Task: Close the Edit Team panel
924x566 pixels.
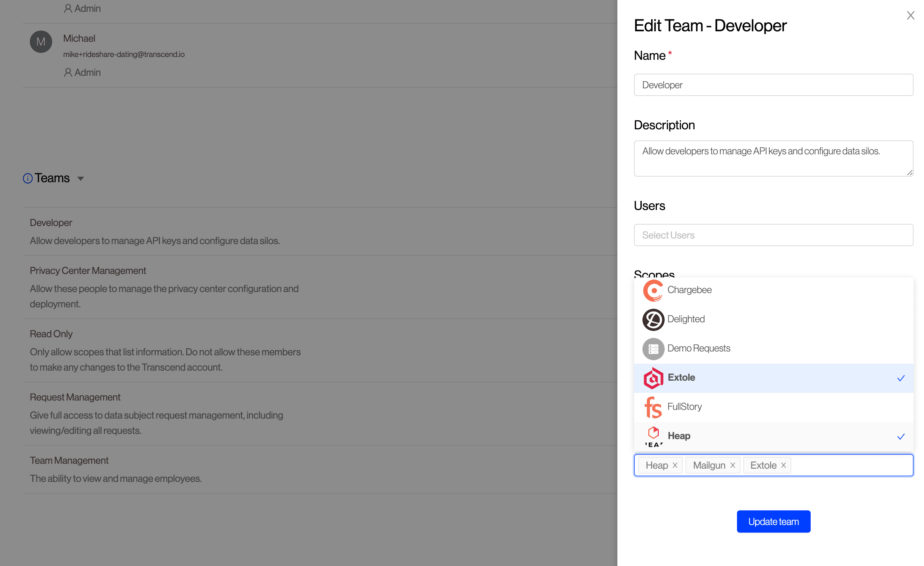Action: click(x=910, y=15)
